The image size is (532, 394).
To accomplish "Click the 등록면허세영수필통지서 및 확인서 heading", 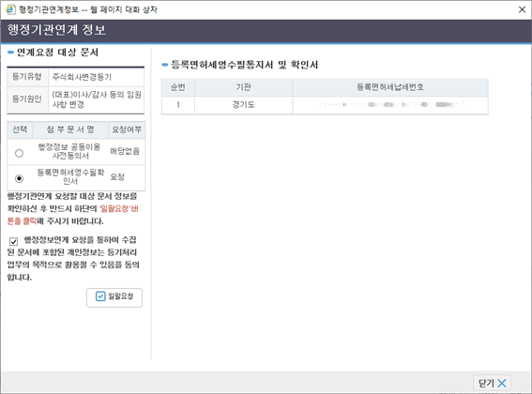I will pos(244,65).
